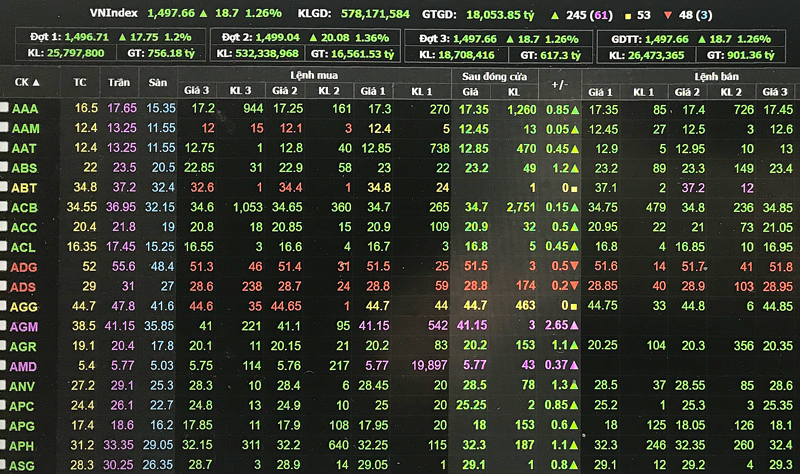
Task: Open the APH ticker
Action: [21, 446]
